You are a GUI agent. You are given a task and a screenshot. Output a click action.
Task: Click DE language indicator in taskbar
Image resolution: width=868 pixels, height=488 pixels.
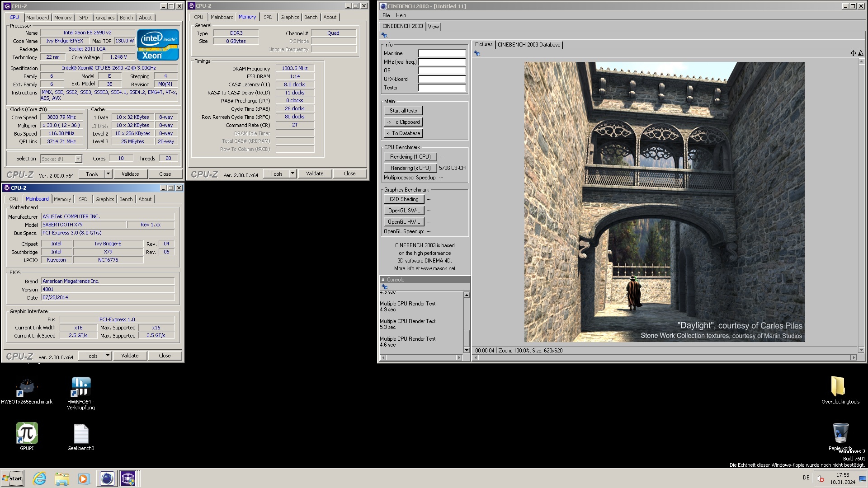coord(806,478)
